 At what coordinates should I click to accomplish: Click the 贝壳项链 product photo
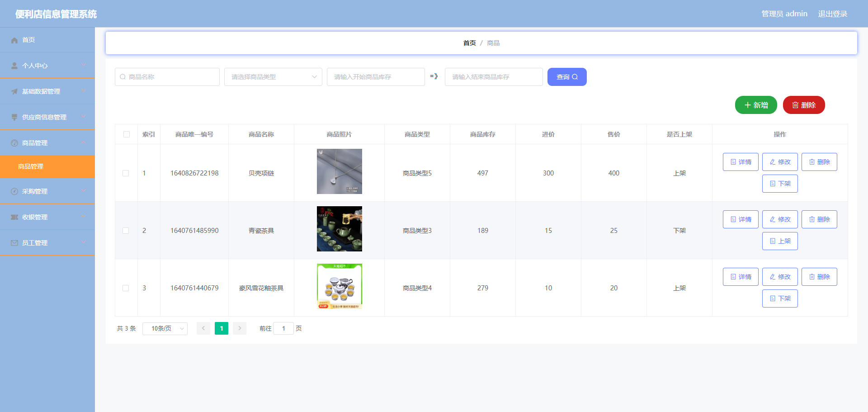pos(340,171)
